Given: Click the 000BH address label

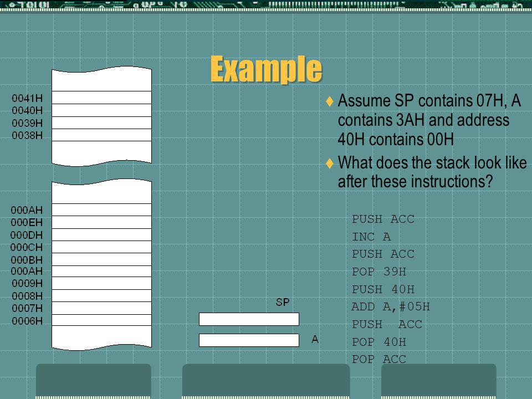Looking at the screenshot, I should 27,260.
